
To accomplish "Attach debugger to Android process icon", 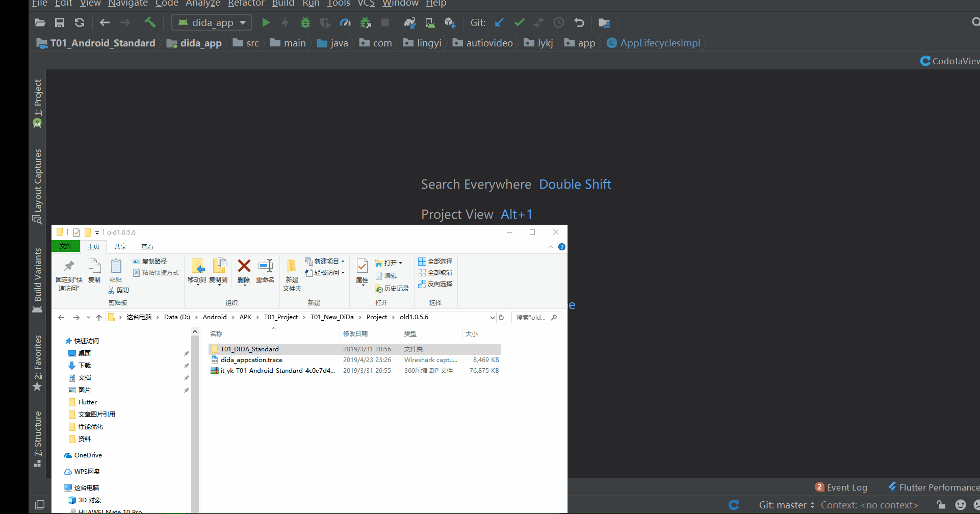I will tap(366, 22).
